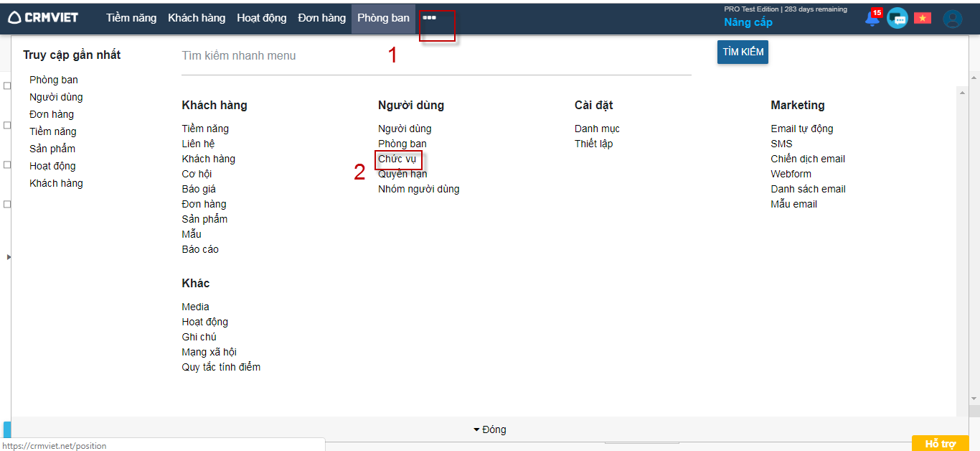
Task: Open the notifications bell icon
Action: 873,19
